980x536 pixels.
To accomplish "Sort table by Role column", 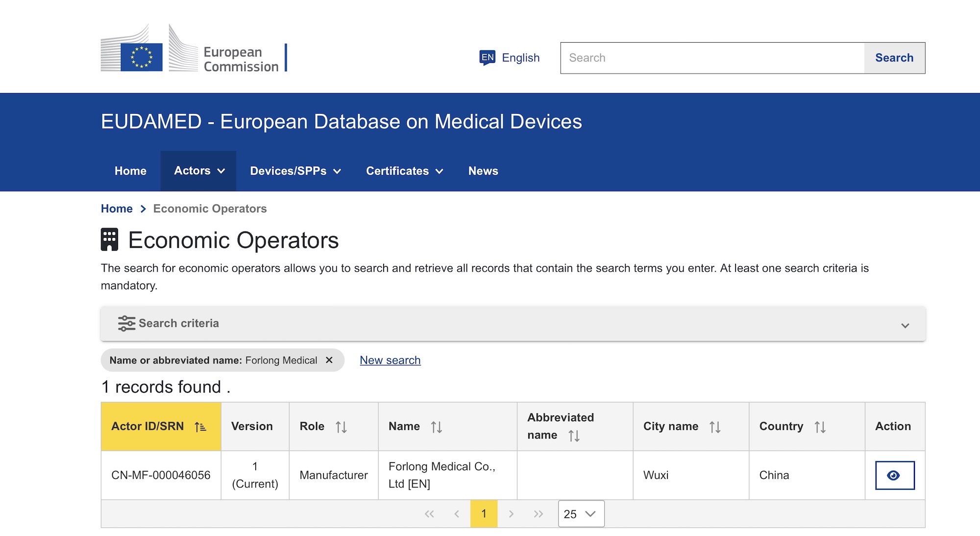I will (341, 427).
